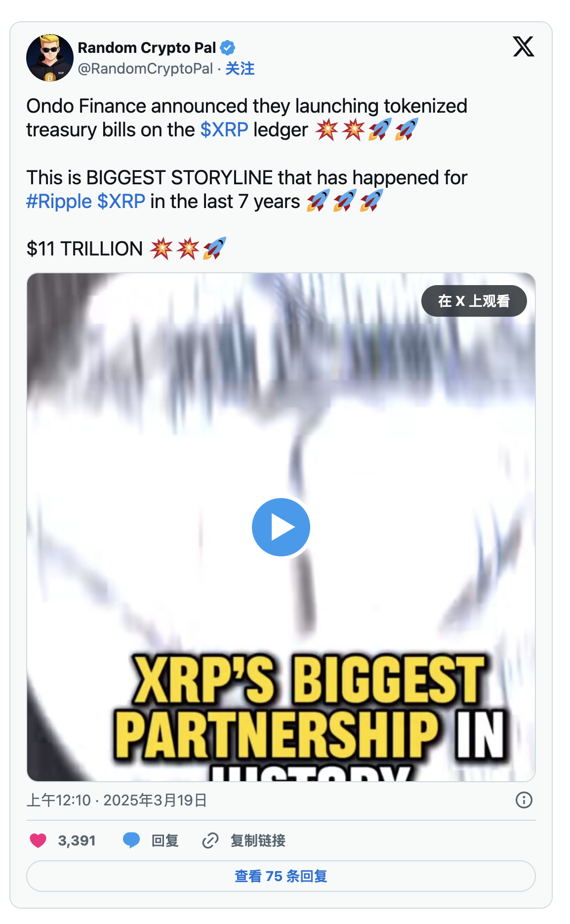Click the X logo icon
Screen dimensions: 570x924
pos(524,46)
